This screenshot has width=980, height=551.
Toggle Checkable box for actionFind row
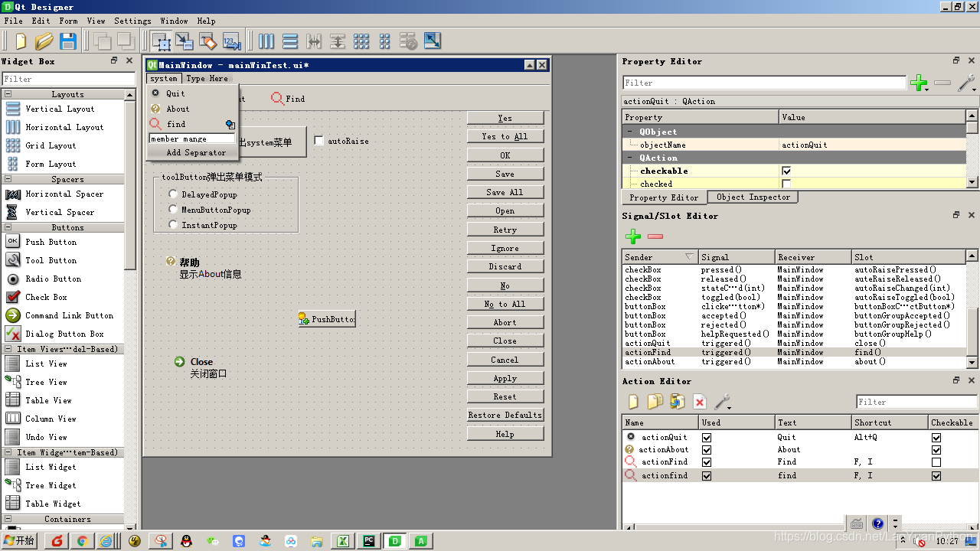(936, 462)
